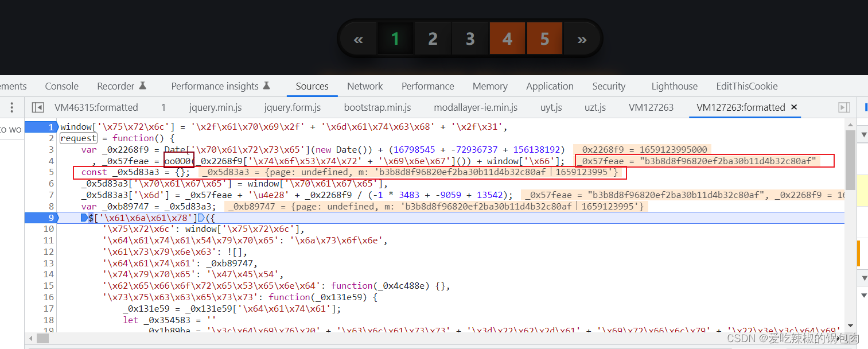Switch to the Sources panel

click(312, 86)
